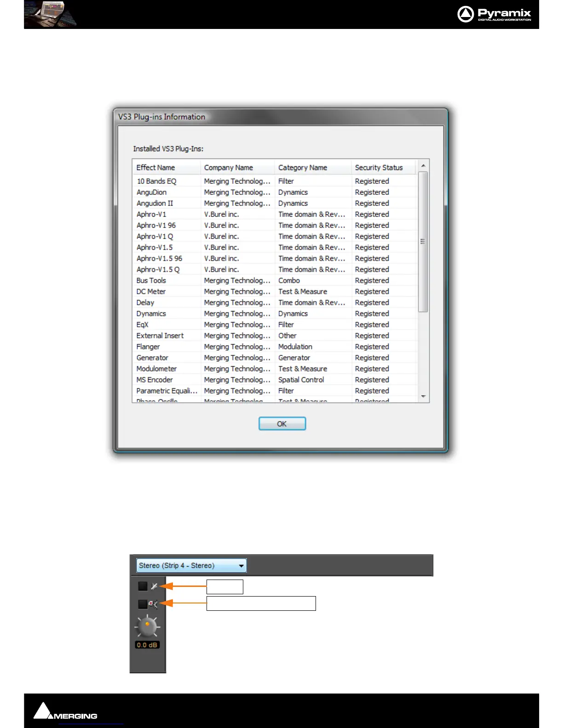Click the Modulation category cell
Viewport: 563px width, 728px height.
pos(295,347)
